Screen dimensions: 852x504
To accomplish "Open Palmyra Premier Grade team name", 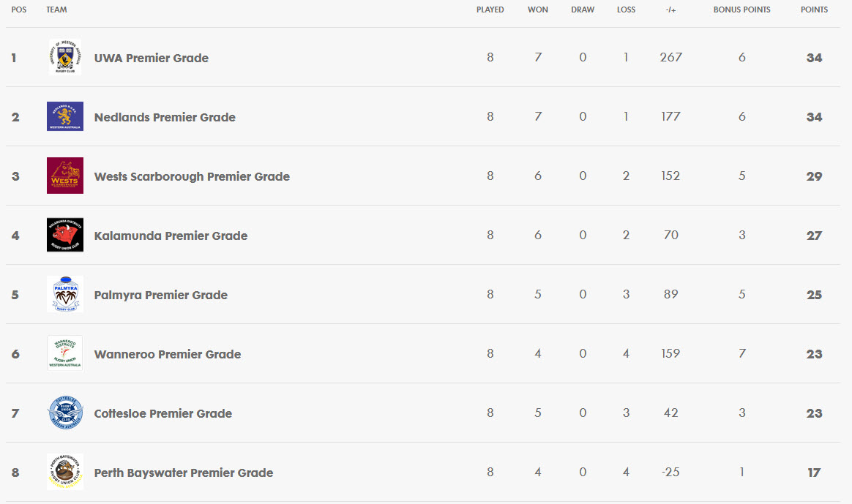I will tap(161, 295).
